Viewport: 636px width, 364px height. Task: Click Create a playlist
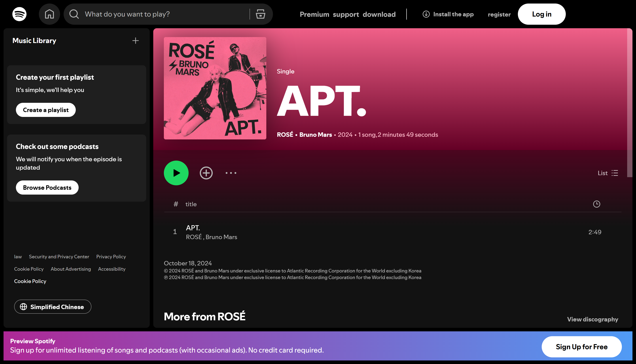coord(45,110)
